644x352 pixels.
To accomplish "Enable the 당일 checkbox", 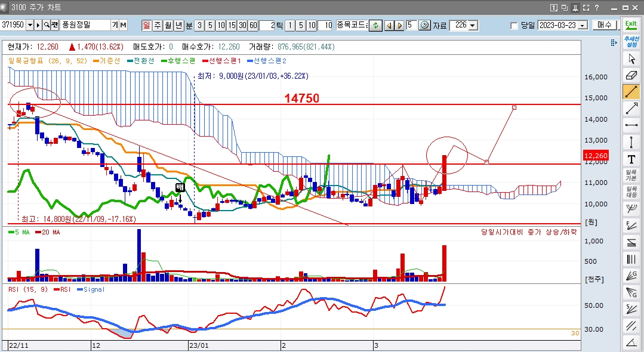I will (514, 26).
